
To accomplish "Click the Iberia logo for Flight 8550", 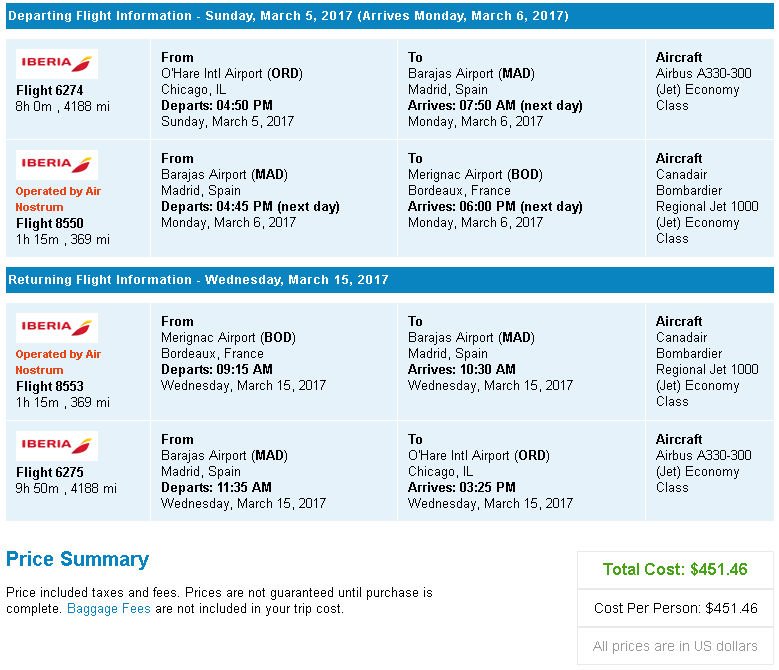I will pos(57,164).
